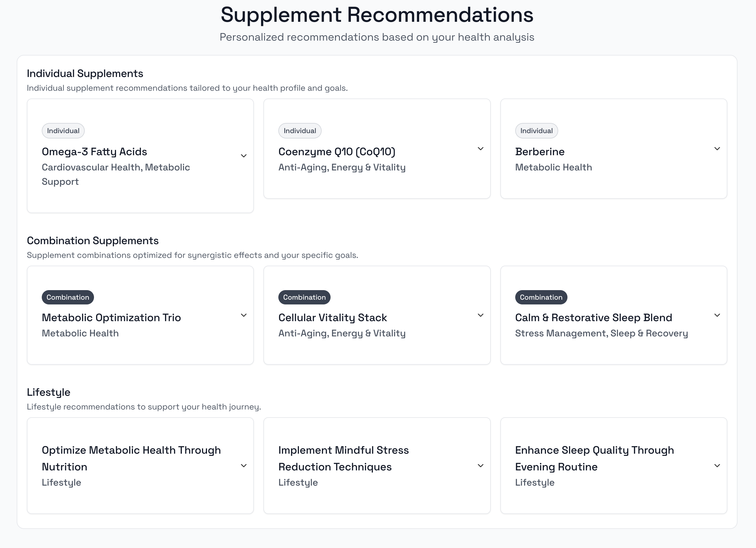Click the Individual badge on Omega-3 card
Screen dimensions: 756x548
point(63,131)
